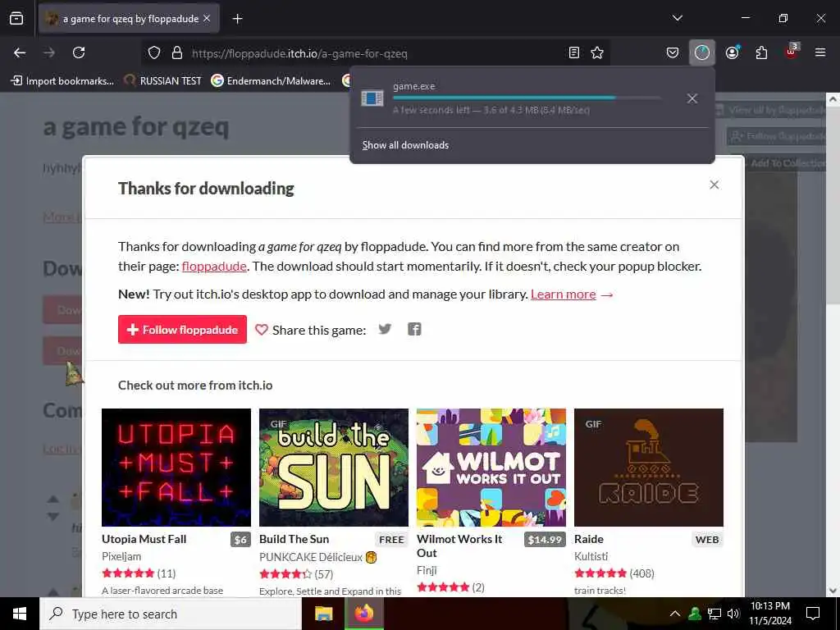The height and width of the screenshot is (630, 840).
Task: Visit Finji developer link
Action: point(427,571)
